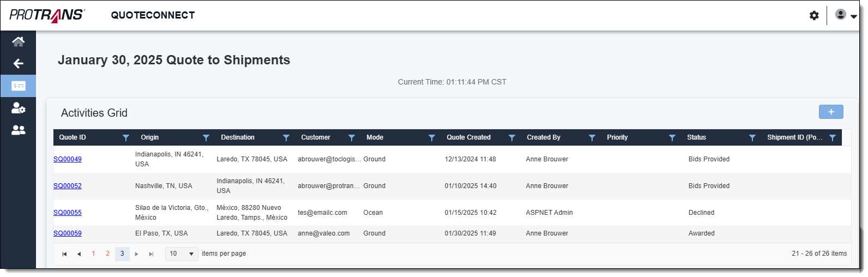
Task: Click 21 - 26 of 26 items label
Action: click(x=819, y=254)
